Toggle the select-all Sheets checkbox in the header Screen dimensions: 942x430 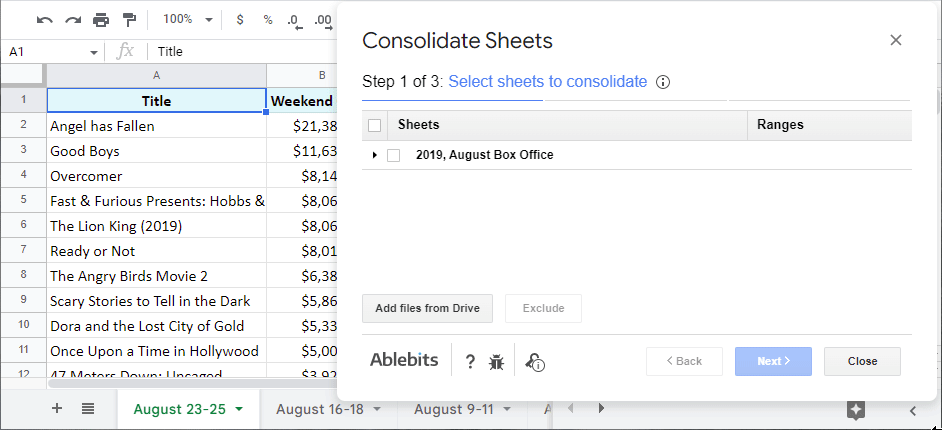click(x=375, y=125)
